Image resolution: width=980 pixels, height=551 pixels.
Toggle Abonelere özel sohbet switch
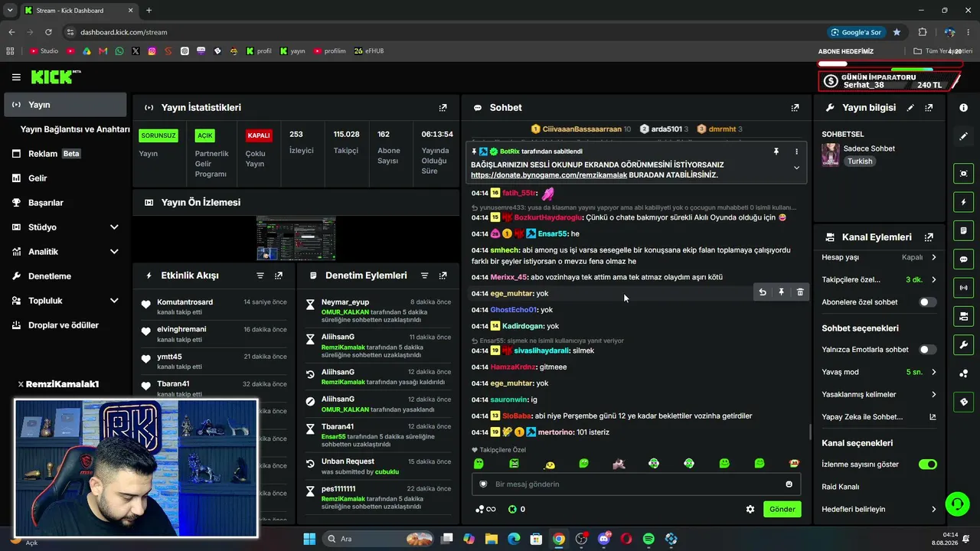[x=927, y=302]
